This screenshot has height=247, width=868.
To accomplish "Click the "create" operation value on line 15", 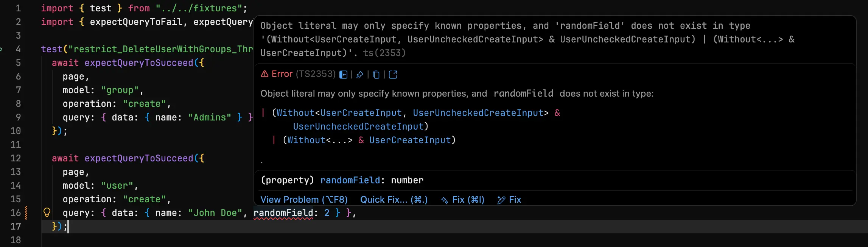I will (x=145, y=199).
